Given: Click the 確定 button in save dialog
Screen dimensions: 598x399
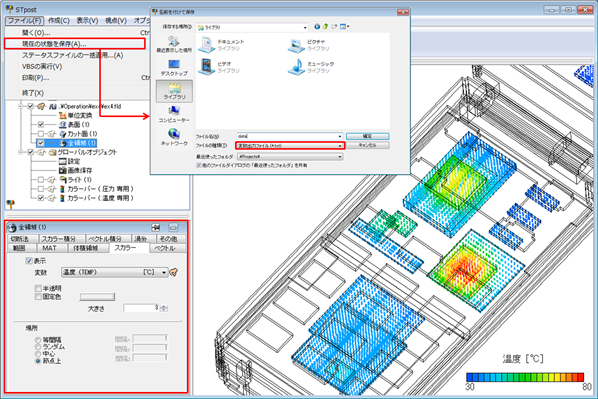Looking at the screenshot, I should 367,136.
